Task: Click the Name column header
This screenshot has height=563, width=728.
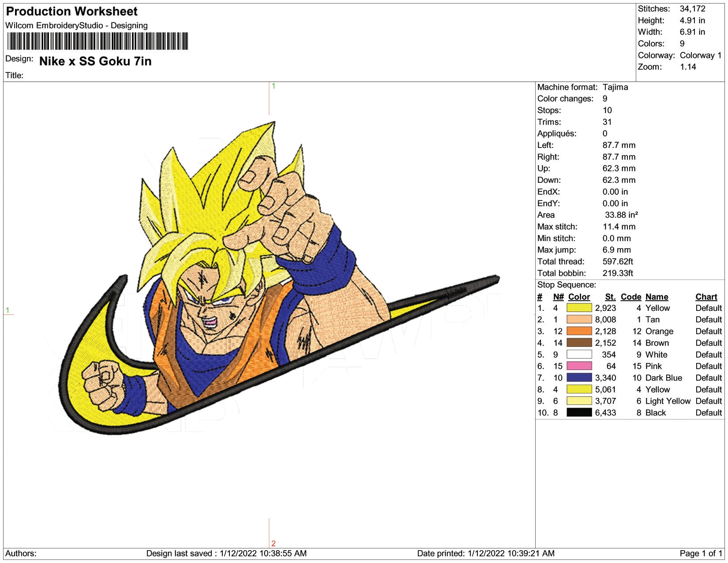Action: (657, 297)
